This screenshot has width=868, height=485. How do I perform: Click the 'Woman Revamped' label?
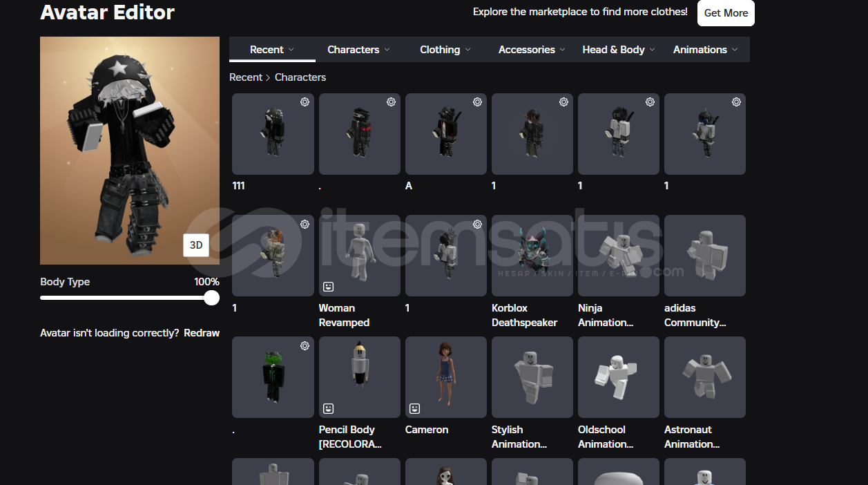(344, 315)
